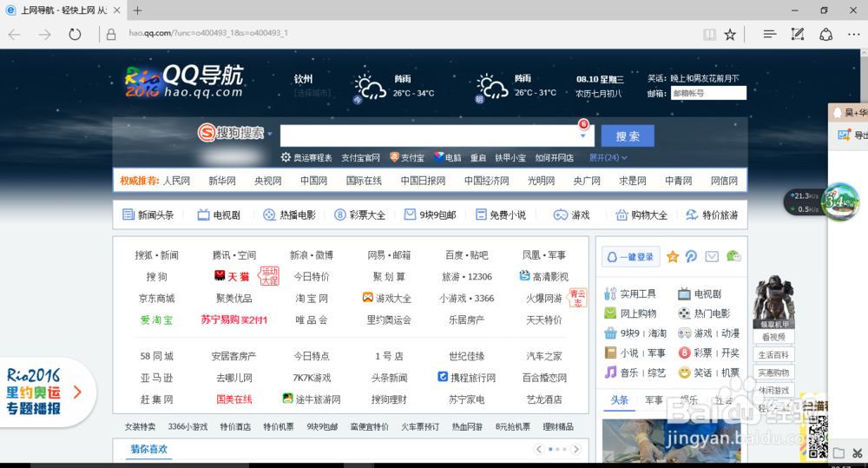
Task: Open 电视剧 category in nav bar
Action: 220,214
